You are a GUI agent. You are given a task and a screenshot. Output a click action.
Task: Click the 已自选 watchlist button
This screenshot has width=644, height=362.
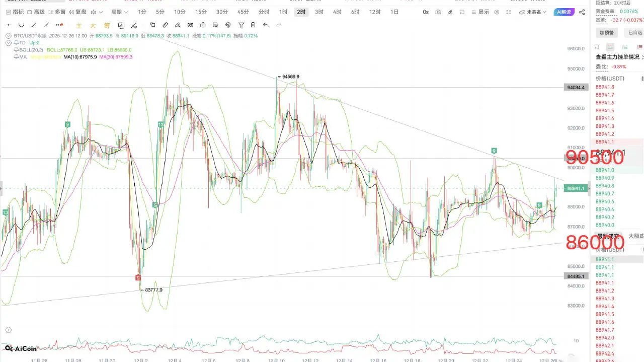pyautogui.click(x=633, y=32)
